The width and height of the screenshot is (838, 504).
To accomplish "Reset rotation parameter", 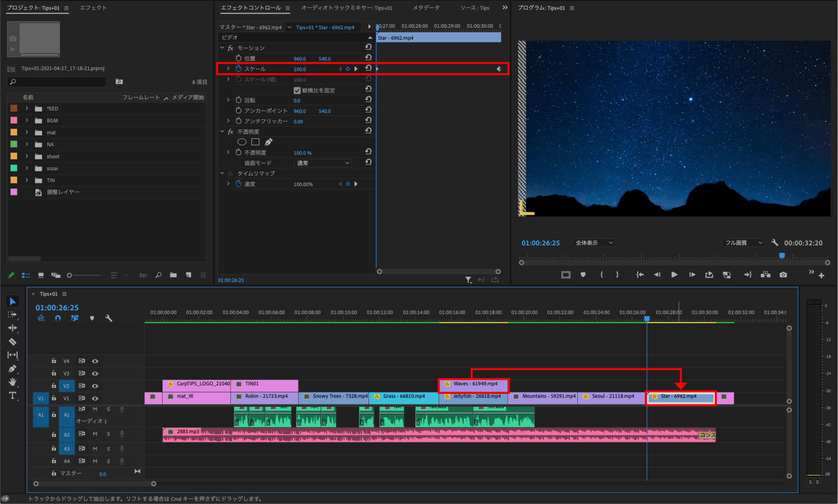I will pyautogui.click(x=368, y=100).
